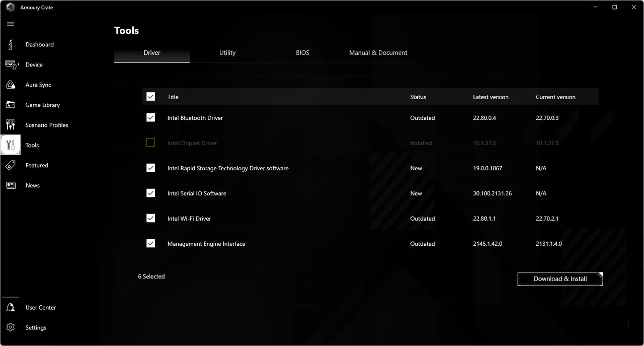Click current version 2131.1.4.0
The image size is (644, 346).
[x=549, y=244]
